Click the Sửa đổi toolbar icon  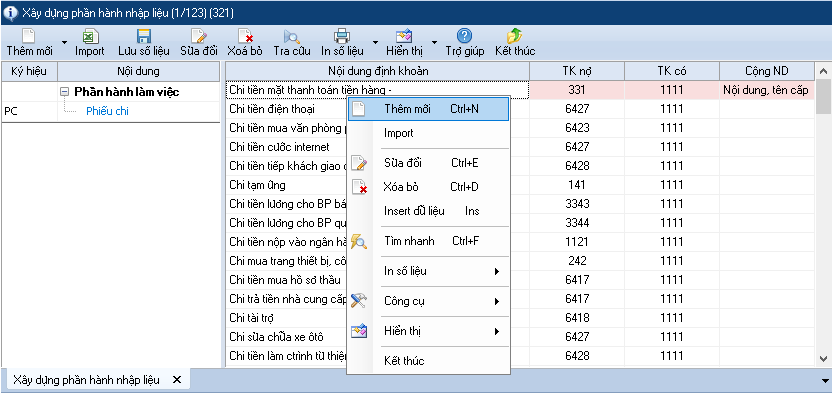tap(198, 36)
